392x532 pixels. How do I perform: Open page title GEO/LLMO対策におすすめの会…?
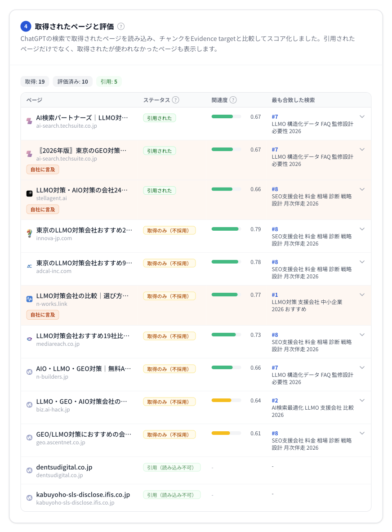click(84, 434)
